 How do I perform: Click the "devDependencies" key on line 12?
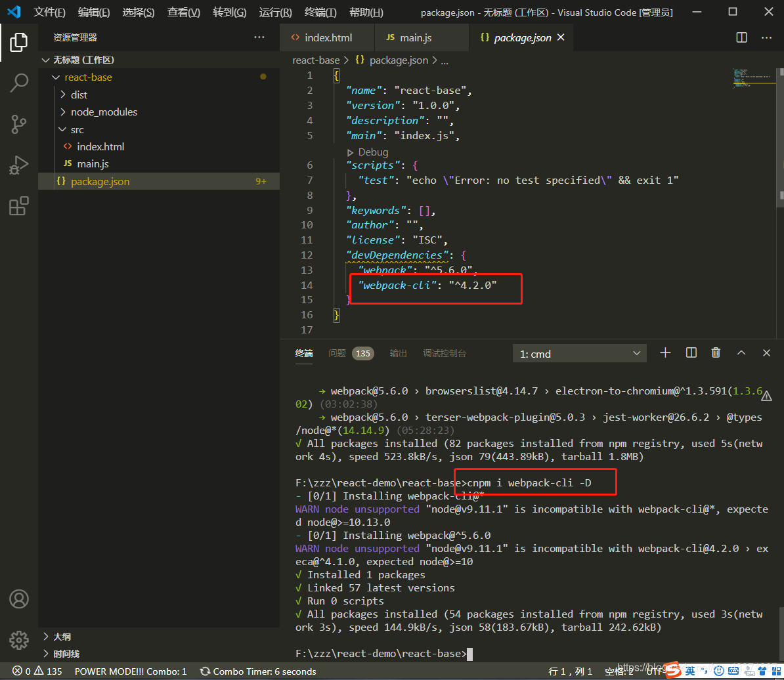(397, 255)
